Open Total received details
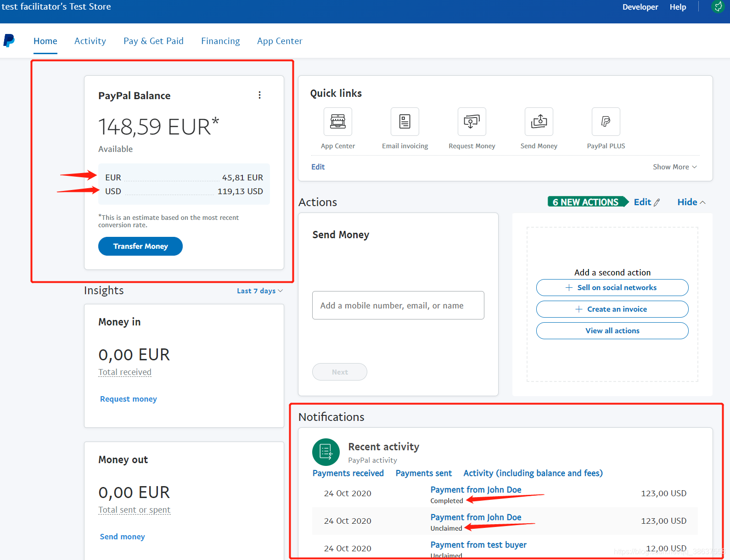 125,372
